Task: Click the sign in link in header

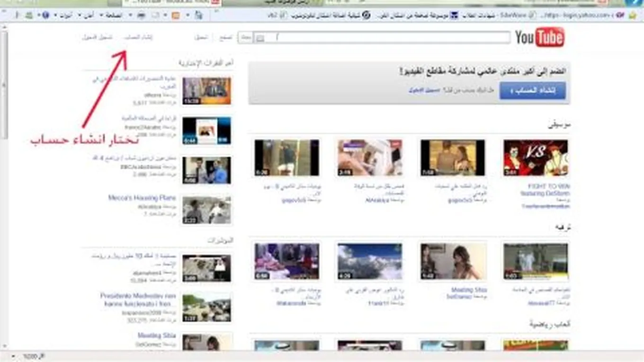Action: click(x=97, y=37)
